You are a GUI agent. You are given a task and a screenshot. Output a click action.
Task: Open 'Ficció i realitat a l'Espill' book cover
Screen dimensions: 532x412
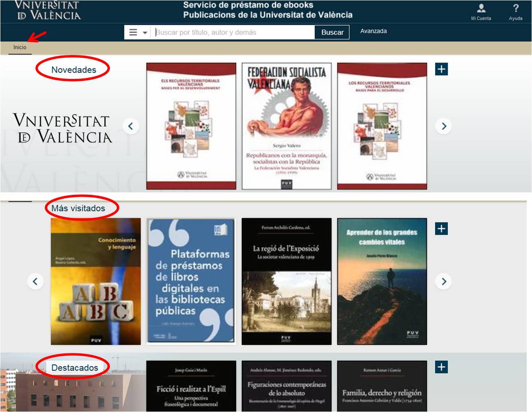[x=191, y=386]
